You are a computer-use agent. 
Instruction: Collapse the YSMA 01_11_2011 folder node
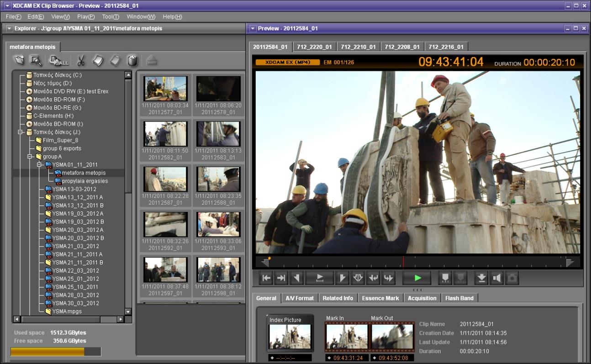pyautogui.click(x=39, y=165)
